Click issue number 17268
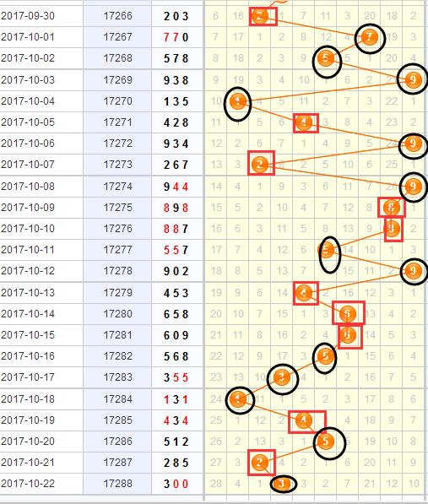Screen dimensions: 428x504 click(117, 58)
